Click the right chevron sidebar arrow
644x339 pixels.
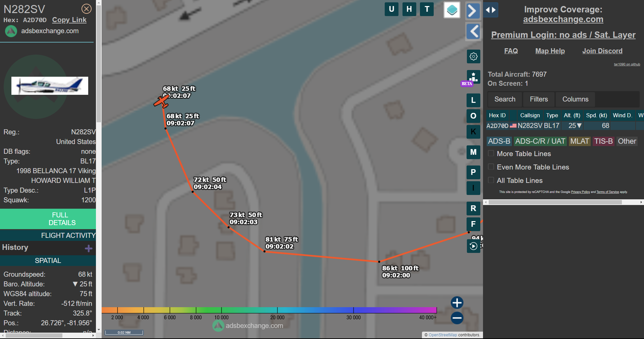[x=473, y=10]
